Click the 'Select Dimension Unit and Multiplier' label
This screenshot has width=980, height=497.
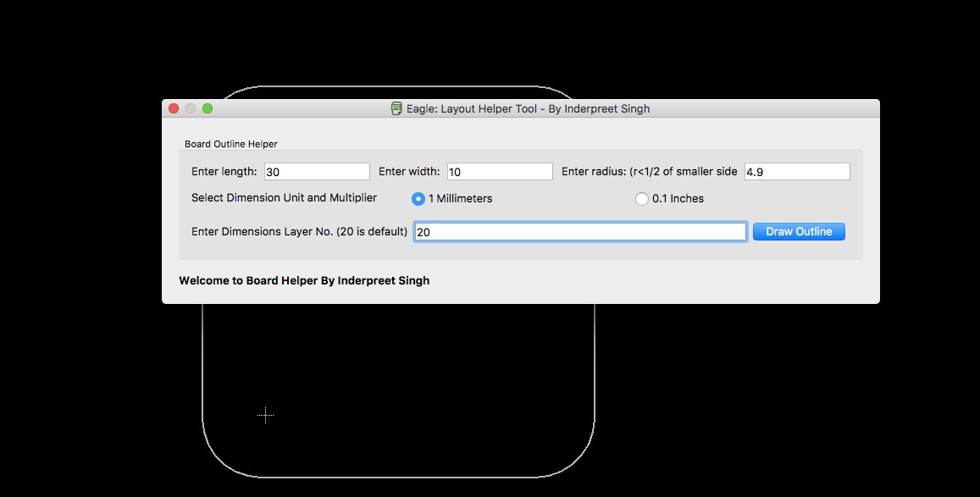[285, 198]
